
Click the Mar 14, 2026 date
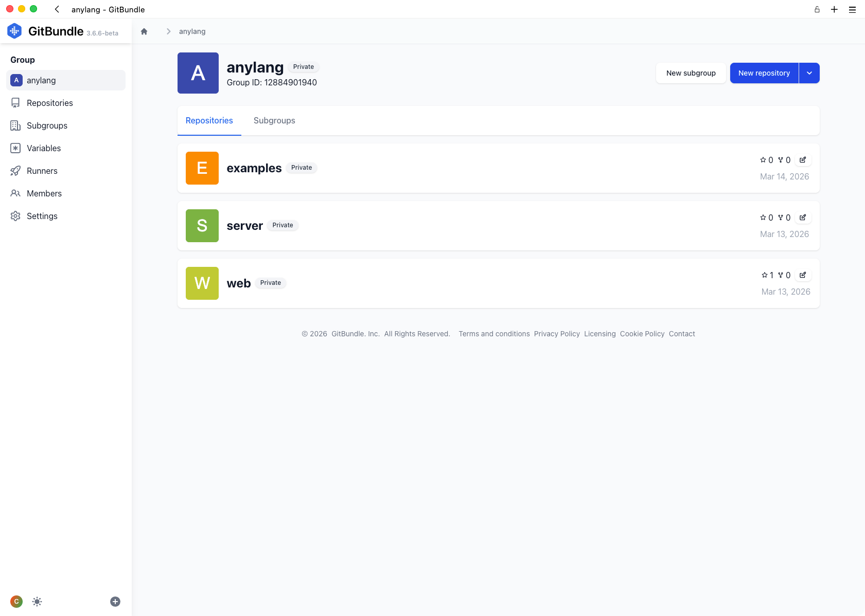(785, 176)
